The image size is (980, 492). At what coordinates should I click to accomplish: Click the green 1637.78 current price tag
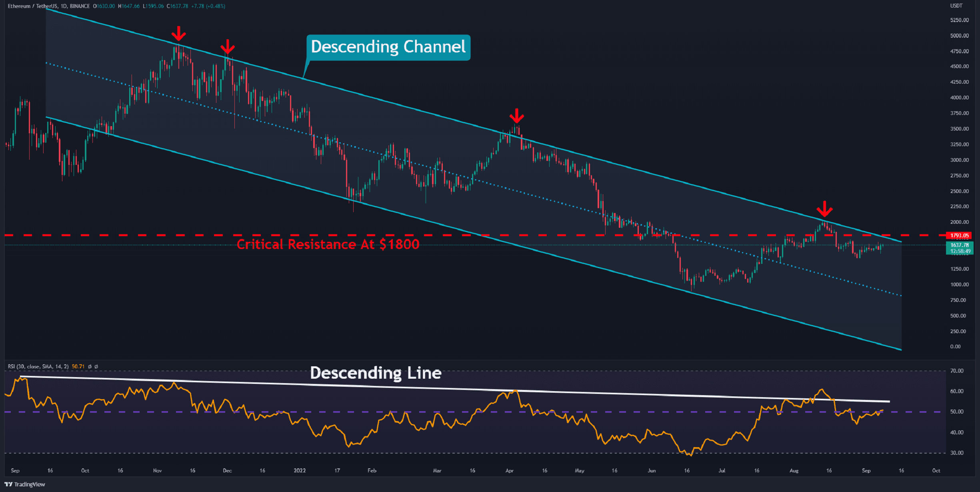[960, 245]
